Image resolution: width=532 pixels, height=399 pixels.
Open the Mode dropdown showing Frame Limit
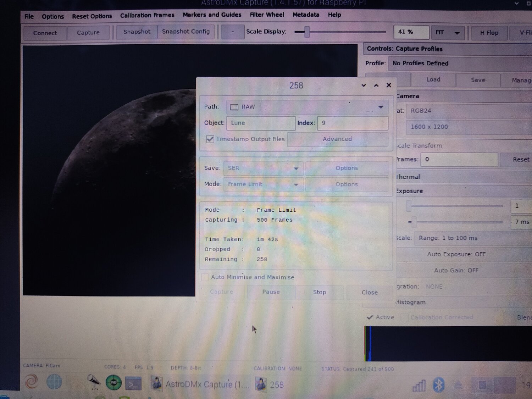tap(264, 184)
